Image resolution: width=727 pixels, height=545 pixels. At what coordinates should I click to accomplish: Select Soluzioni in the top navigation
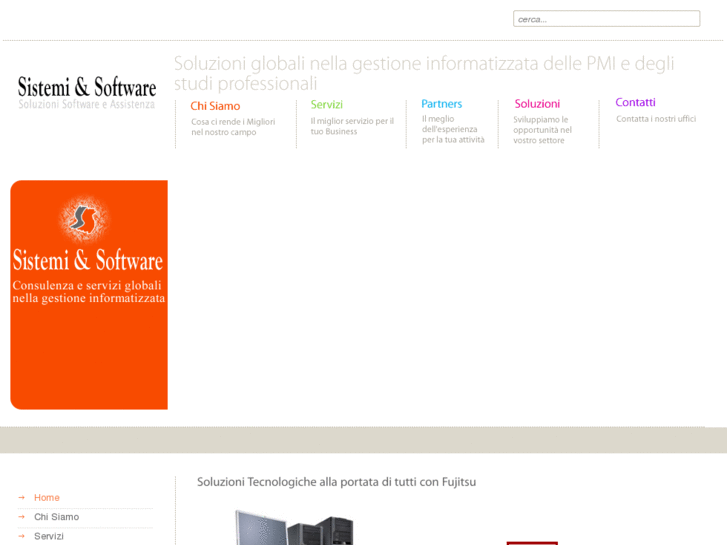537,104
